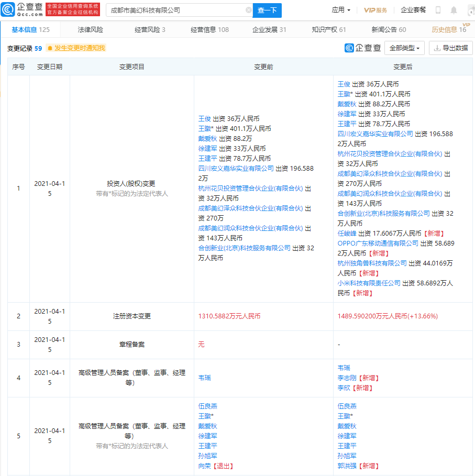Click the 查一下 search button

[x=267, y=10]
